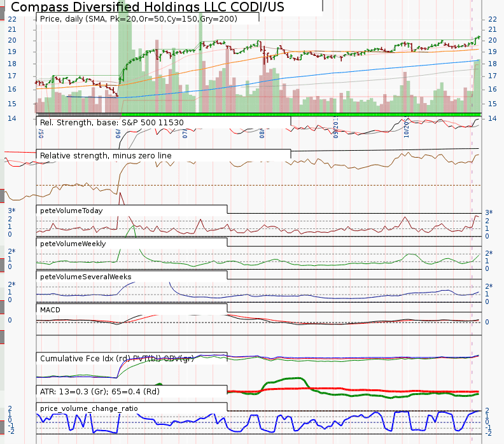
Task: Click the ATR: 13=0.3 (Gr); 65=0.4 (Rd) label
Action: tap(100, 392)
